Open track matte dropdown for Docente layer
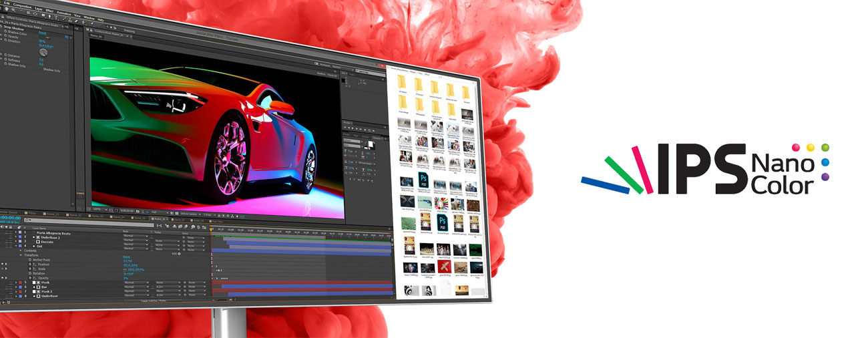This screenshot has height=338, width=868. pos(167,245)
